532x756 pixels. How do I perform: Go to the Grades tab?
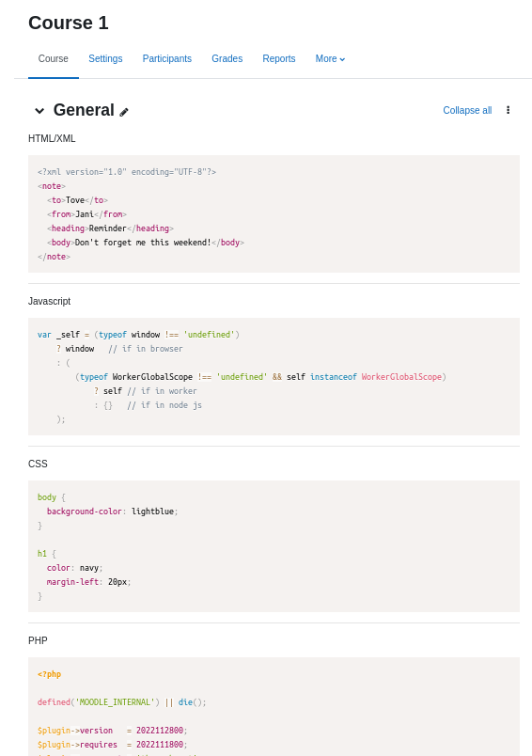tap(227, 59)
